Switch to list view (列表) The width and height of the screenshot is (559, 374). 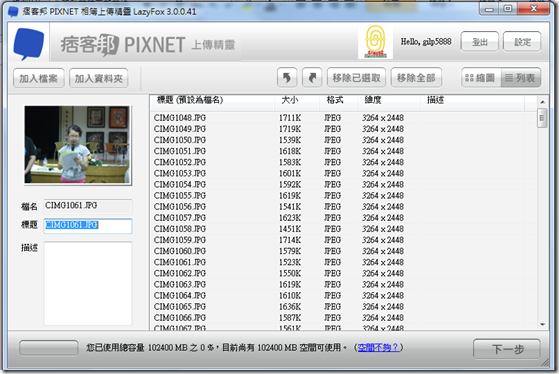(520, 78)
